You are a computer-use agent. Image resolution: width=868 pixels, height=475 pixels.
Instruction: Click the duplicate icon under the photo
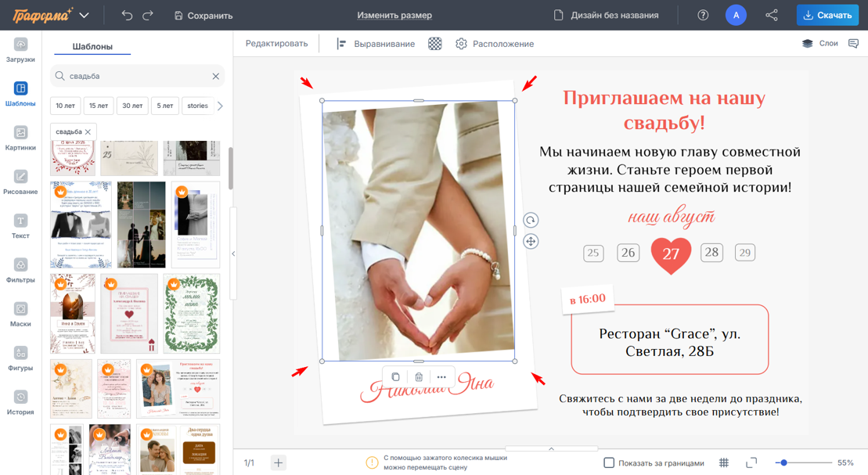click(x=396, y=376)
